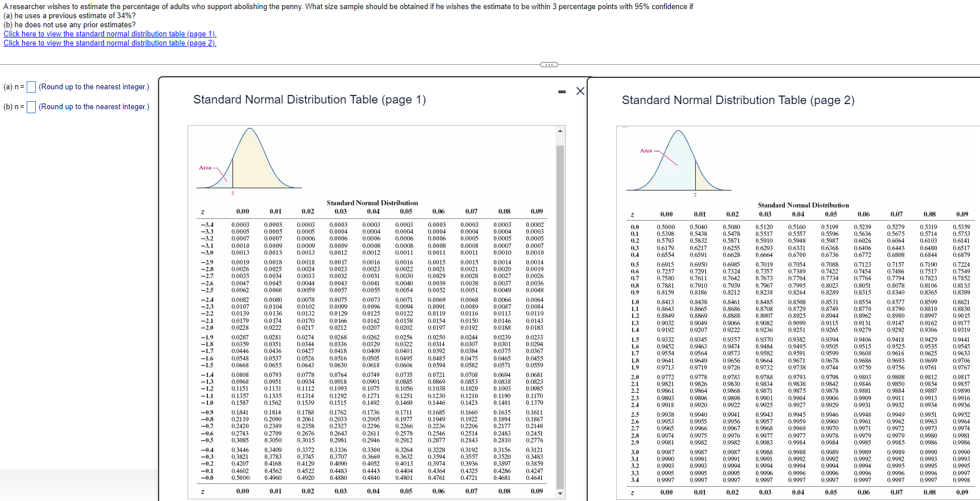Select value 0.0228 in page 1 table

[x=240, y=328]
